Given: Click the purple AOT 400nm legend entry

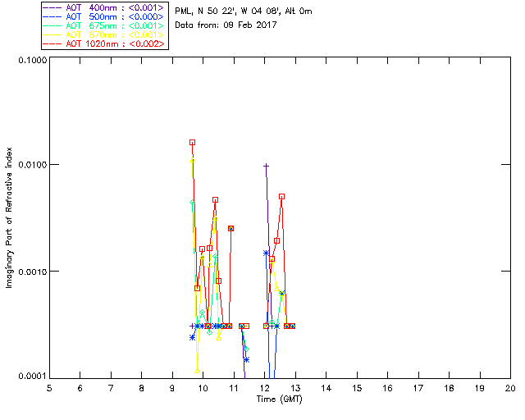Looking at the screenshot, I should coord(104,7).
